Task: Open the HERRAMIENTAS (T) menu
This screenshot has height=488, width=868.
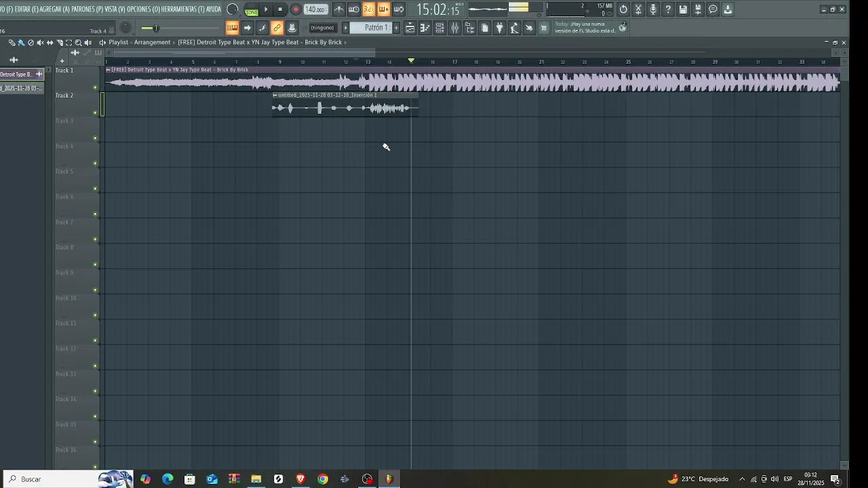Action: click(x=183, y=9)
